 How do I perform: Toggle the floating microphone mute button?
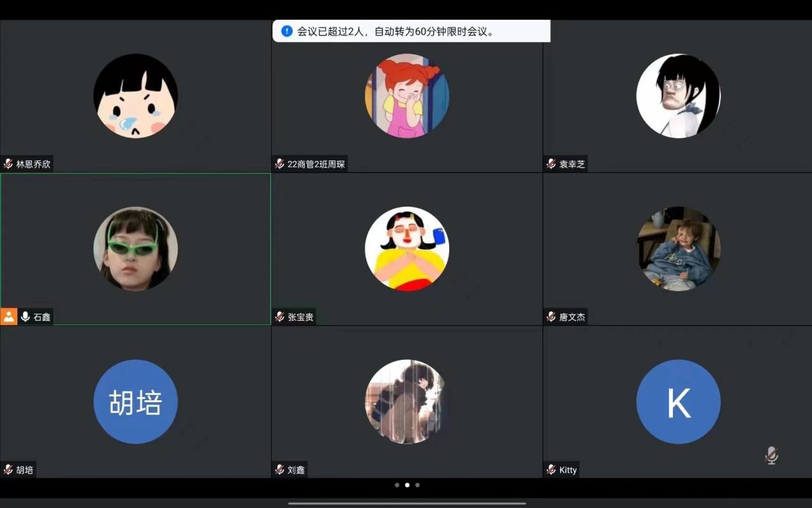pyautogui.click(x=771, y=455)
